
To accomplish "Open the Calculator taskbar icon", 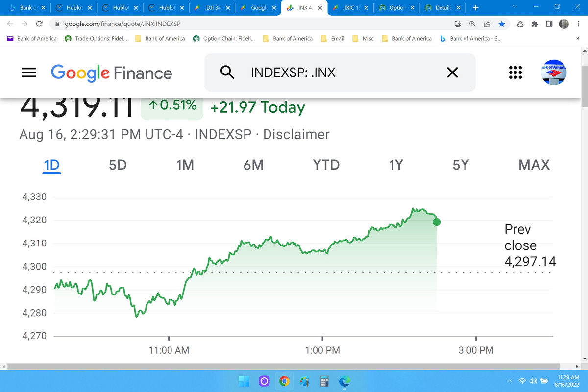I will click(324, 381).
